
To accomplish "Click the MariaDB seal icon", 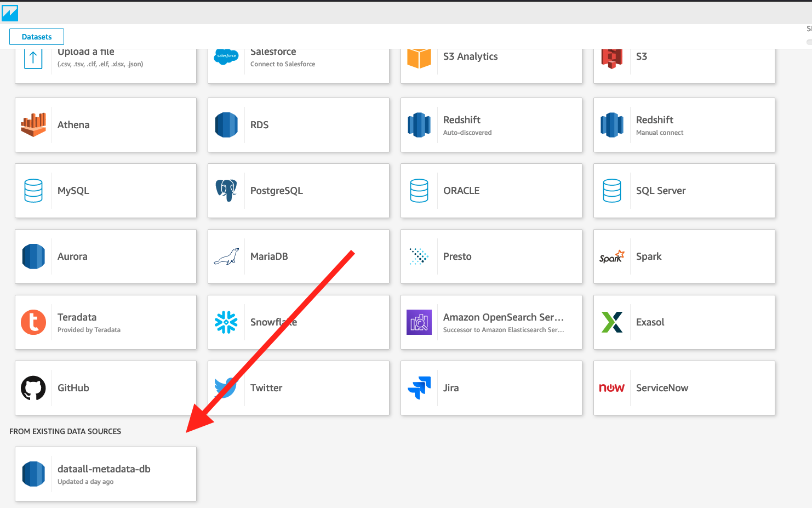I will [x=226, y=256].
